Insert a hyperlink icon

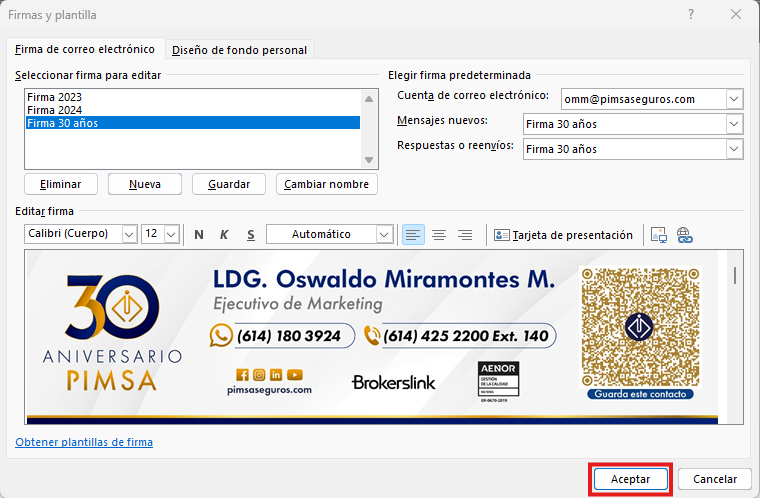[684, 235]
